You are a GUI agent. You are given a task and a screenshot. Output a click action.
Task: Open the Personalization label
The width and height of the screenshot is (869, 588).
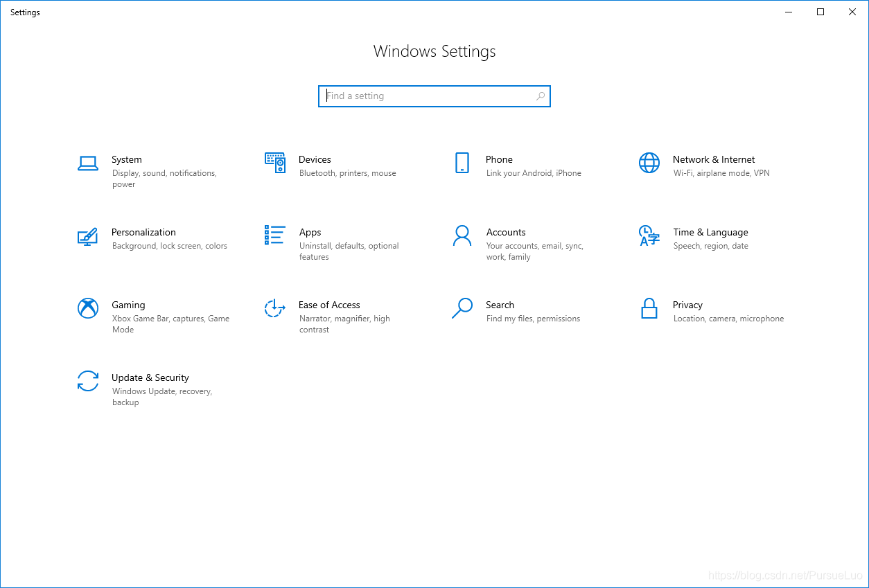143,232
